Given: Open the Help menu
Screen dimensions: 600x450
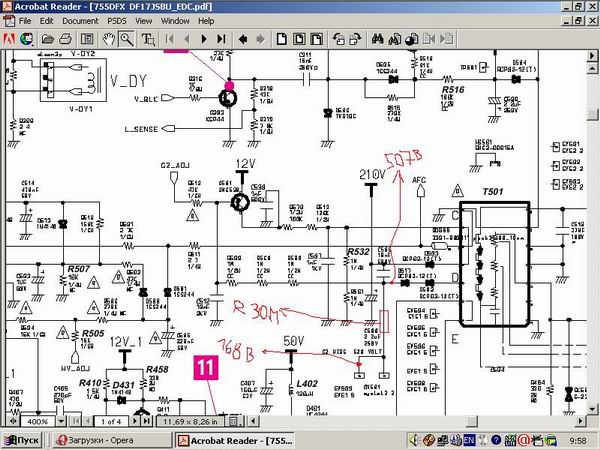Looking at the screenshot, I should 206,21.
